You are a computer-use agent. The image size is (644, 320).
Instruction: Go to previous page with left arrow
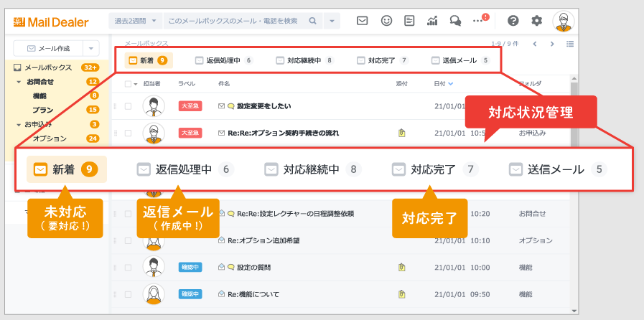535,44
